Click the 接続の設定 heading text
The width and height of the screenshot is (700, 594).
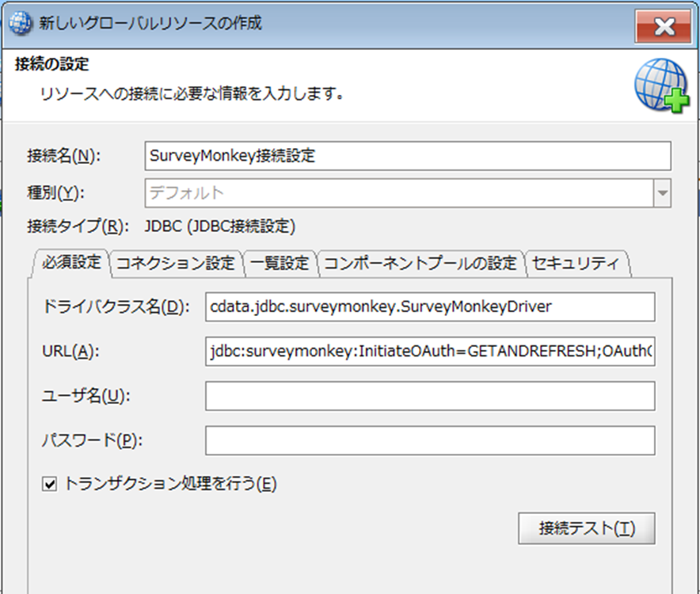[x=51, y=64]
